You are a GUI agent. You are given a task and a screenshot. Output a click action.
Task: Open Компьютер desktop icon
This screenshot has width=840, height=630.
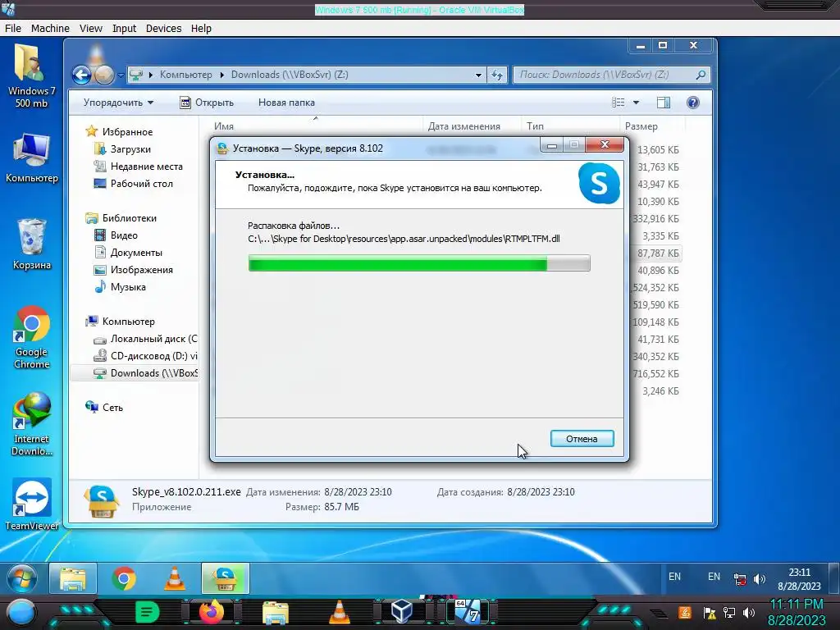pyautogui.click(x=32, y=157)
